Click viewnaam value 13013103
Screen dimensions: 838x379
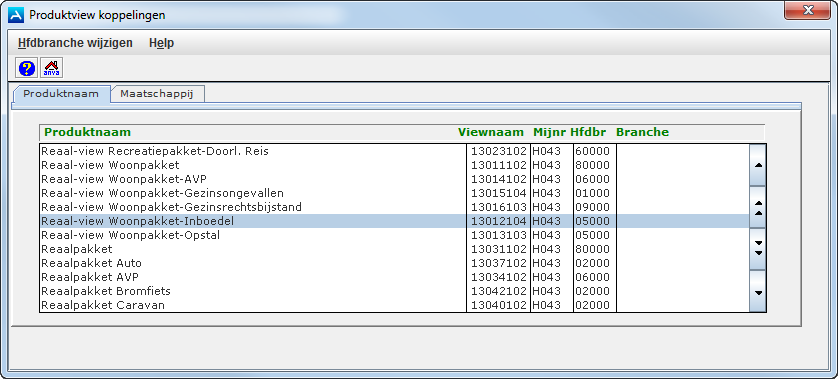click(499, 235)
